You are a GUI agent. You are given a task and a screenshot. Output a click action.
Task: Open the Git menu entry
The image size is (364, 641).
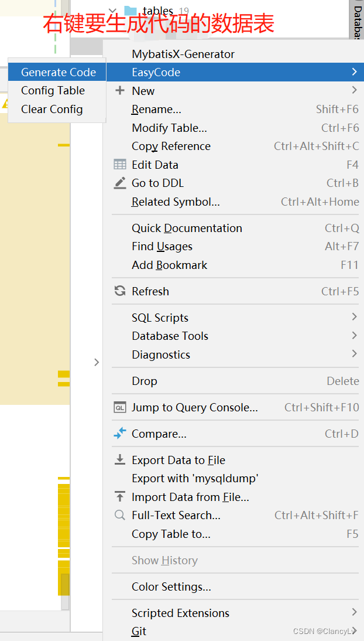coord(235,631)
